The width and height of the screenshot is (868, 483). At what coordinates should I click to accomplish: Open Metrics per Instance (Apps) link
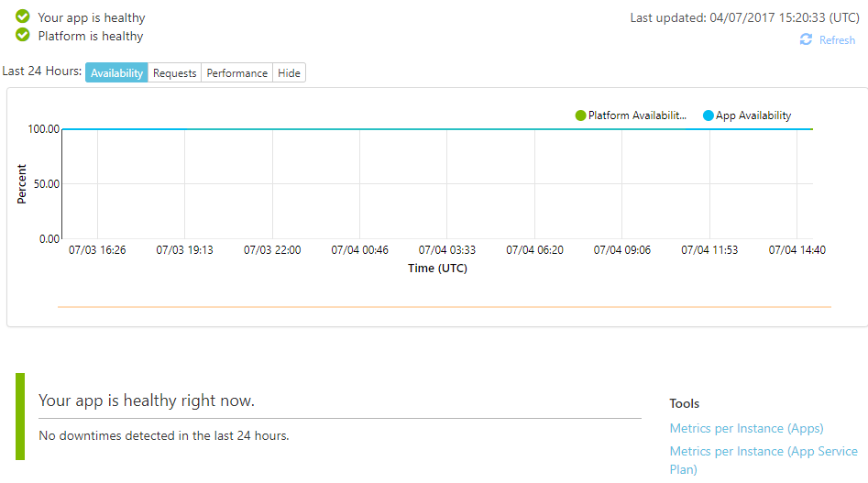pos(746,428)
